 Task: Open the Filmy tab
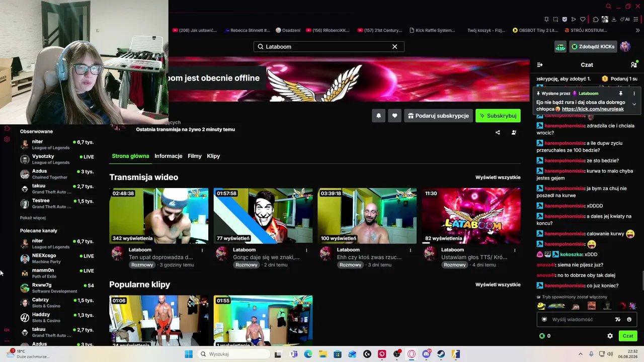coord(195,156)
